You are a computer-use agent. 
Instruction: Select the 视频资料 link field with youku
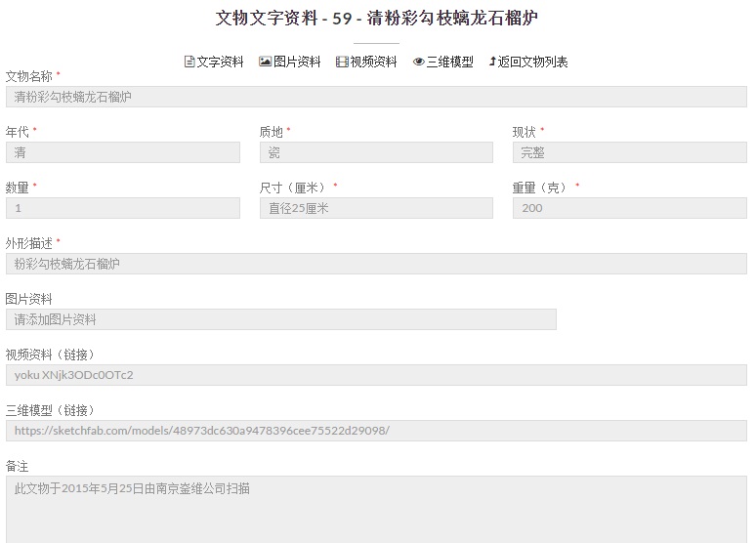(376, 375)
